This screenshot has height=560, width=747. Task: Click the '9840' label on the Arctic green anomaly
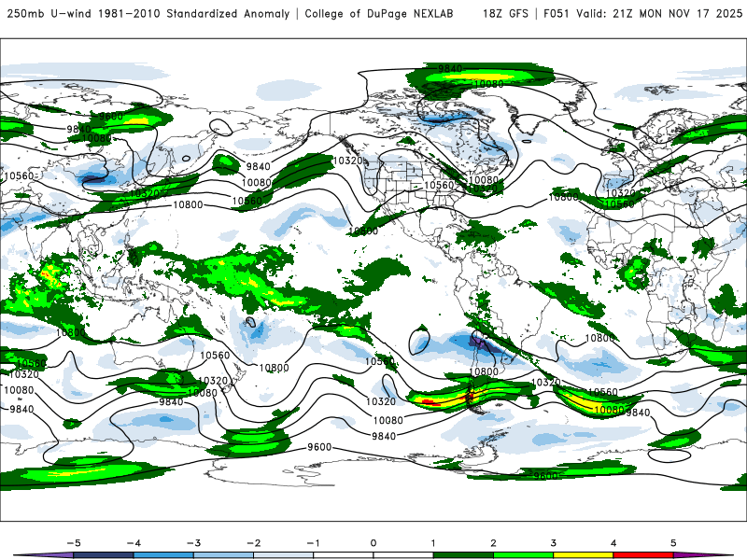pos(450,69)
